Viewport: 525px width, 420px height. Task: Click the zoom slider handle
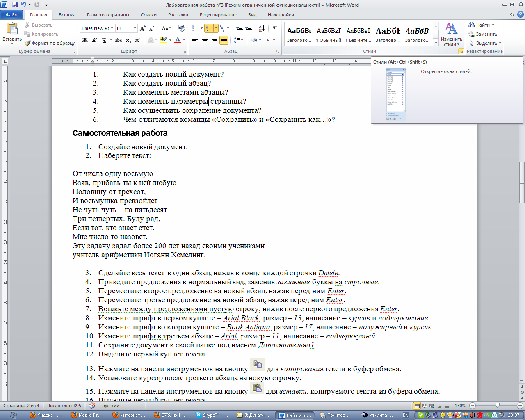click(498, 406)
